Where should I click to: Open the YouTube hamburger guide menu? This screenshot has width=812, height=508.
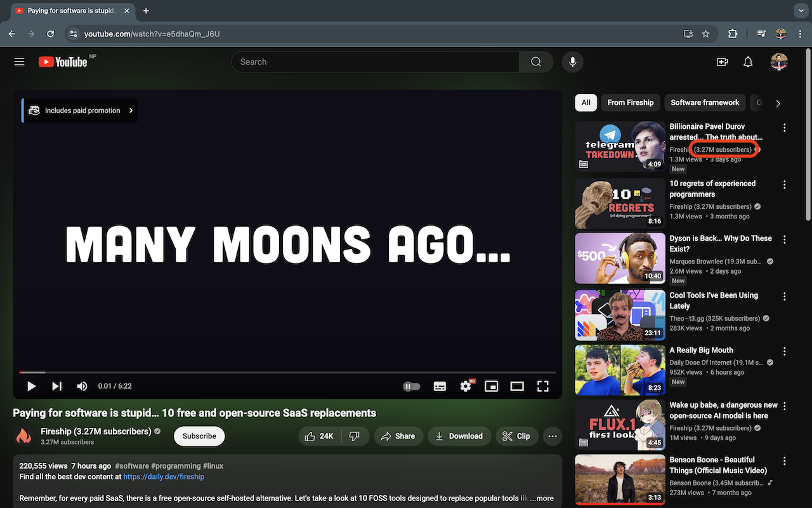(x=19, y=62)
